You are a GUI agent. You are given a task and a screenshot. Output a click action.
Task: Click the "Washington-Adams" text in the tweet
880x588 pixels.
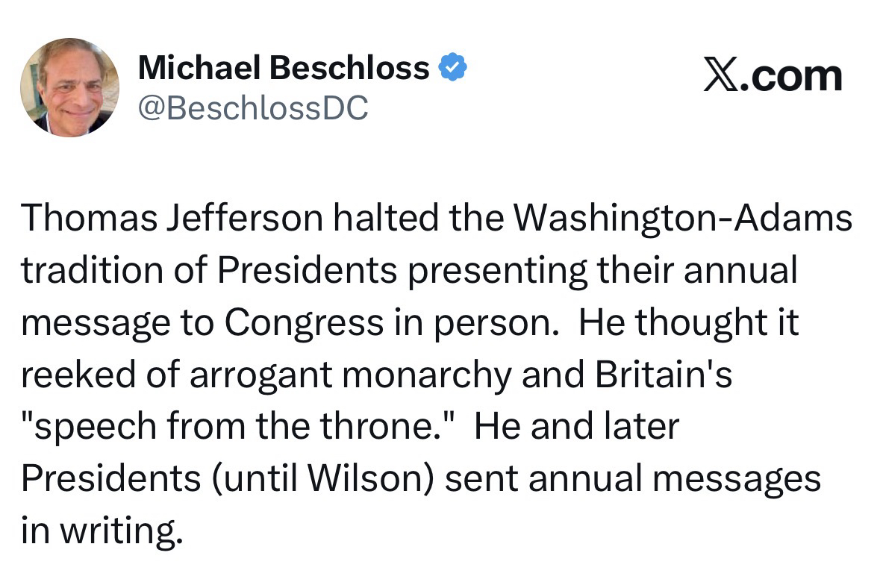pyautogui.click(x=683, y=218)
